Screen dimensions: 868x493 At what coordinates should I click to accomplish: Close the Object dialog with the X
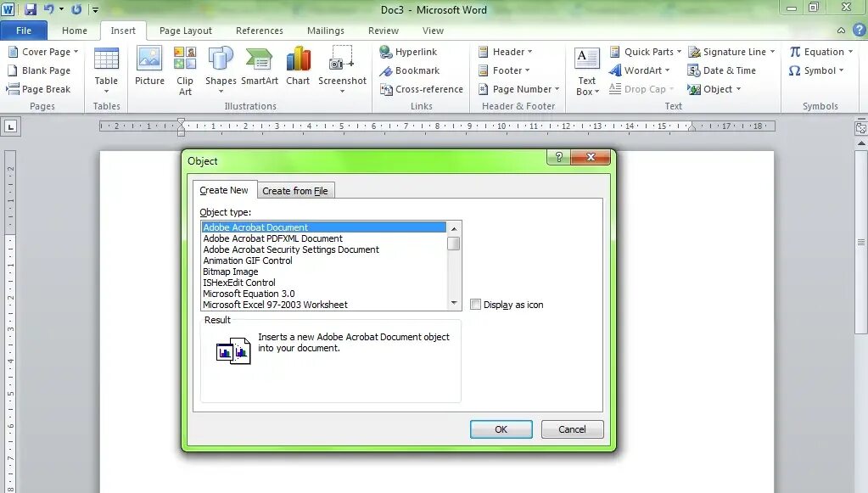[590, 157]
